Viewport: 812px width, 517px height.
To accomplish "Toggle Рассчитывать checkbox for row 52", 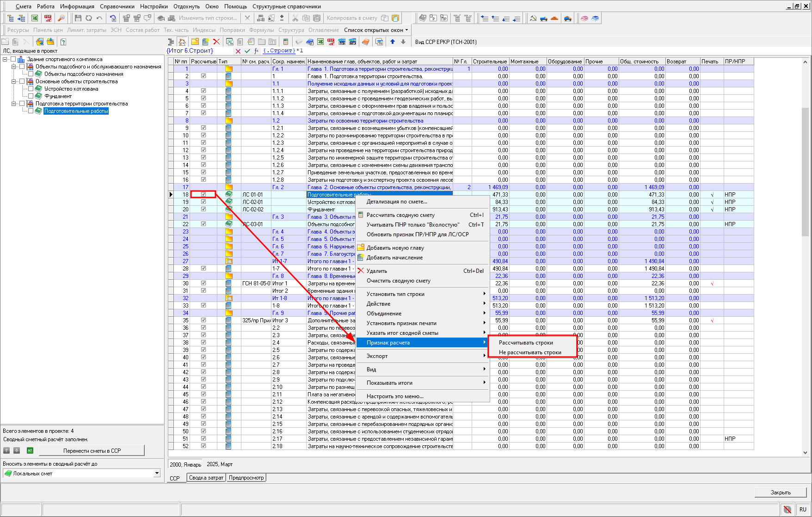I will (203, 446).
